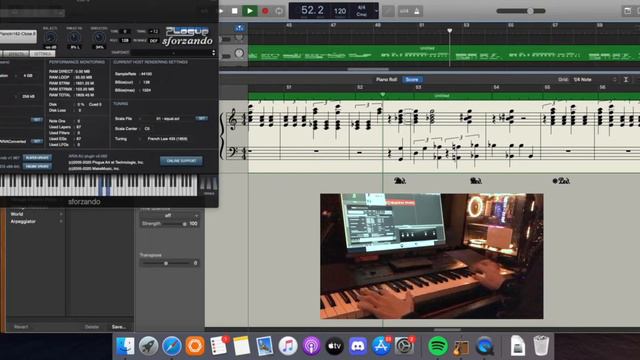Adjust the green track's volume knob

239,53
